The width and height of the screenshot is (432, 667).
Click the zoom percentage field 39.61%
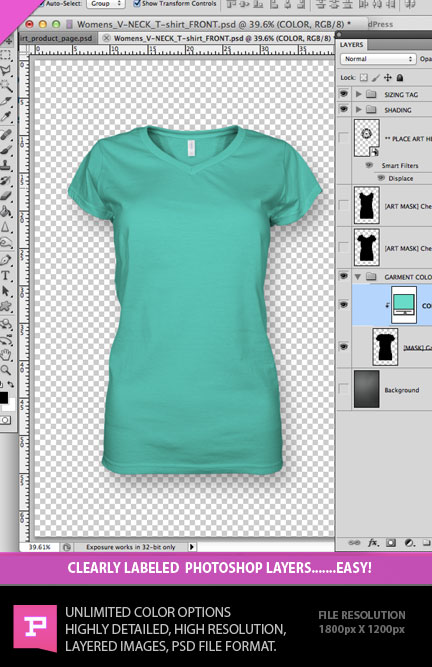pyautogui.click(x=40, y=547)
